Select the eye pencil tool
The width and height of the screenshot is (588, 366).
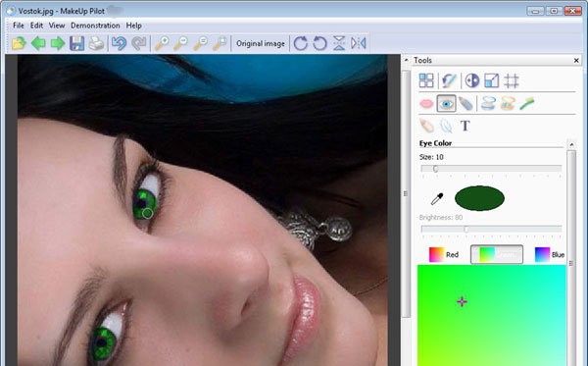click(465, 104)
